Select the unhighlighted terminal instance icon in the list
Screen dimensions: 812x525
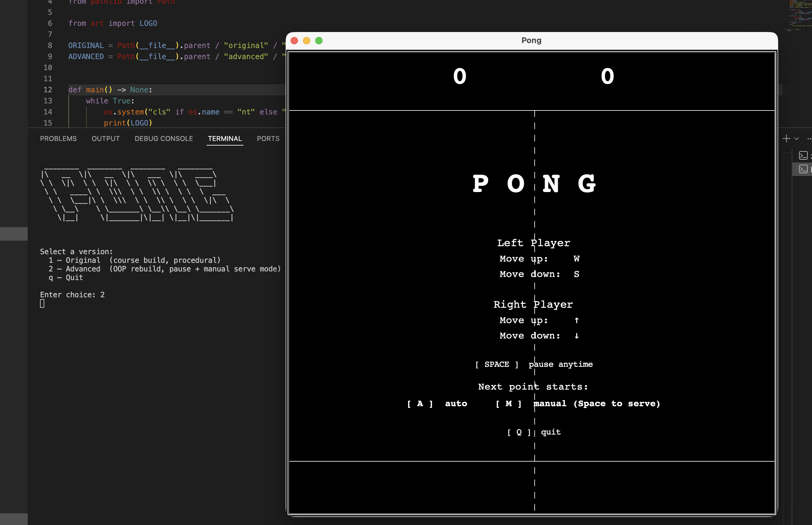click(x=803, y=155)
